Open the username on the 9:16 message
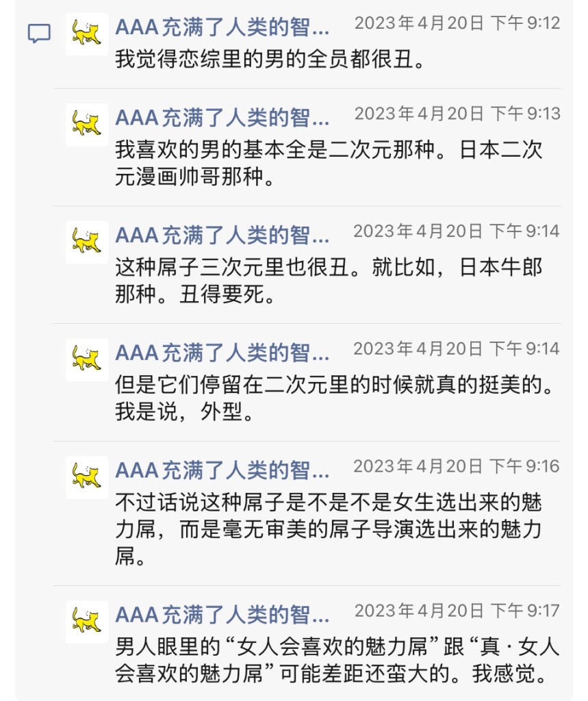Screen dimensions: 588x701 [222, 470]
